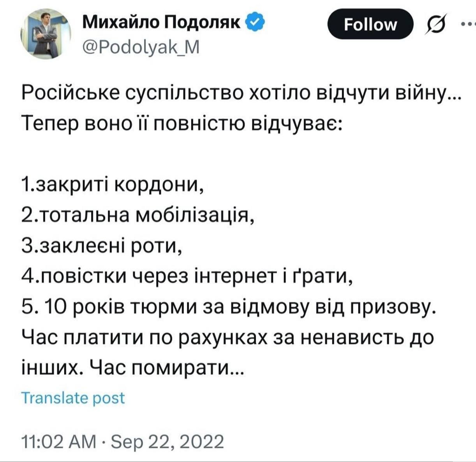Click the line 'Тепер воно її повністю відчуває'
This screenshot has width=476, height=462.
point(181,124)
